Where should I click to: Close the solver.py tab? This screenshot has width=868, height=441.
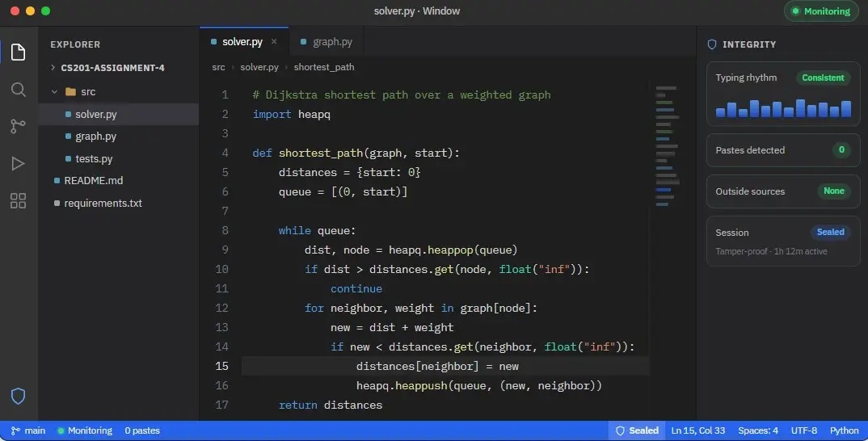(273, 41)
